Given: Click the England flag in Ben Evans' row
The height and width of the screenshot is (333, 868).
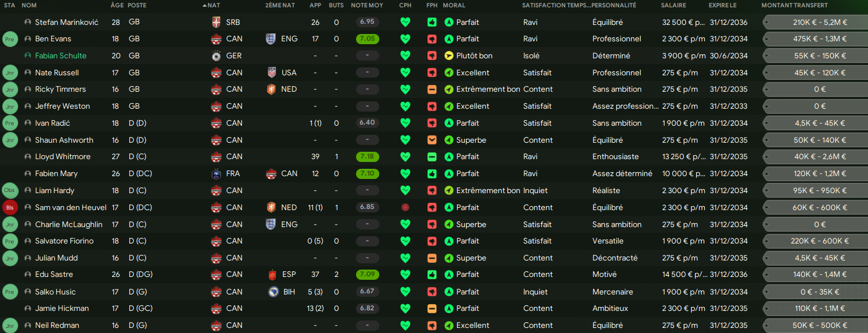Looking at the screenshot, I should (x=271, y=39).
